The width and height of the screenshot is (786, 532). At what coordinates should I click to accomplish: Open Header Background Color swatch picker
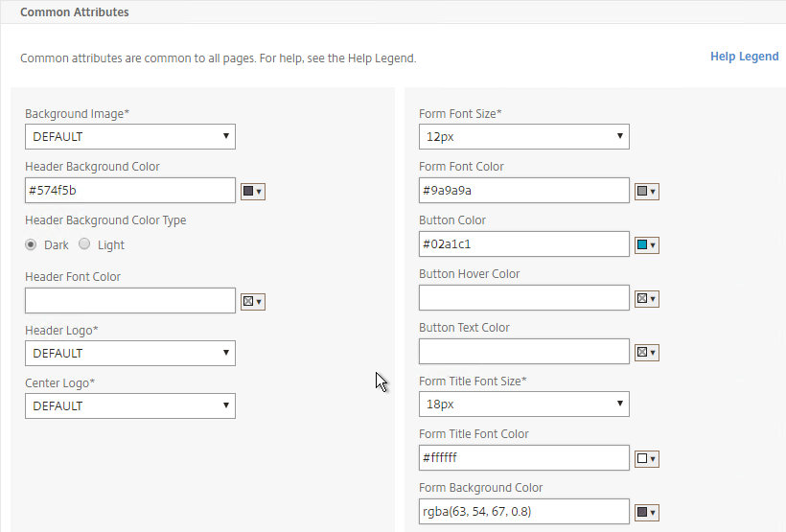pos(253,191)
